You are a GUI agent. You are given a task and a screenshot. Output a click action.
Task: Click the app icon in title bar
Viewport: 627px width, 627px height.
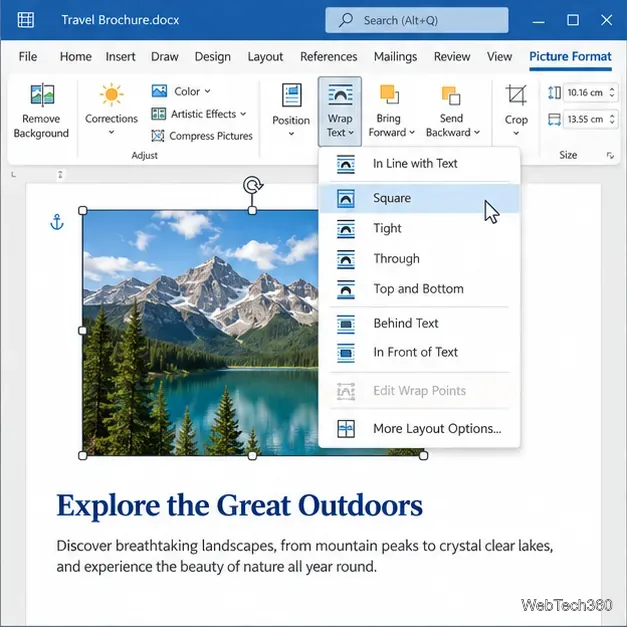point(26,20)
